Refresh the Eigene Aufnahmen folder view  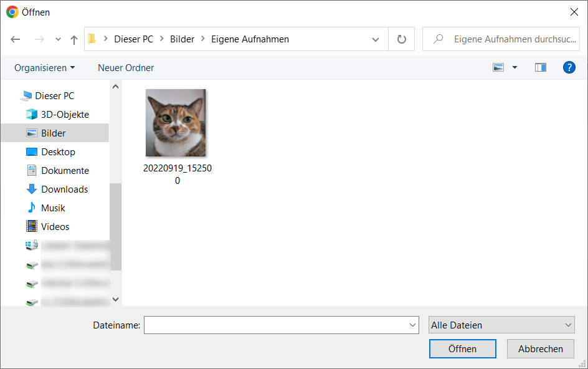402,39
